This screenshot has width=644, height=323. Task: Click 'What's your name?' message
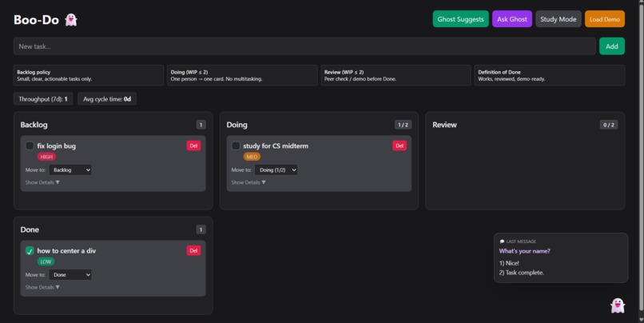click(524, 251)
